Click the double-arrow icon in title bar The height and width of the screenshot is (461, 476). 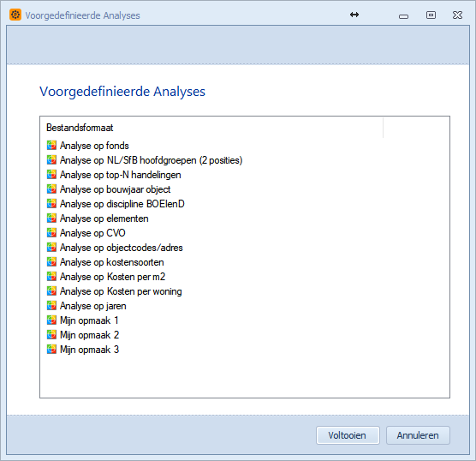(x=354, y=15)
